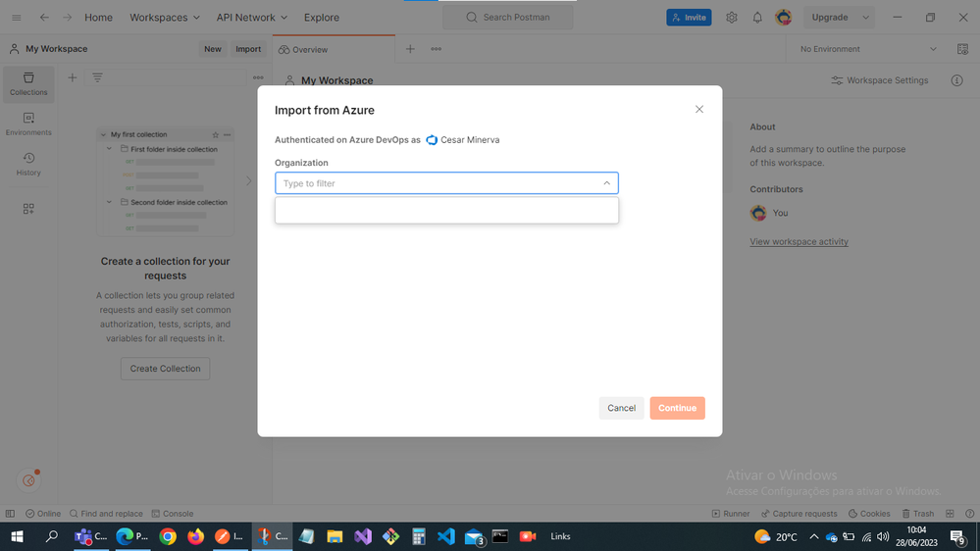The image size is (980, 551).
Task: Open Firefox from the taskbar
Action: (195, 536)
